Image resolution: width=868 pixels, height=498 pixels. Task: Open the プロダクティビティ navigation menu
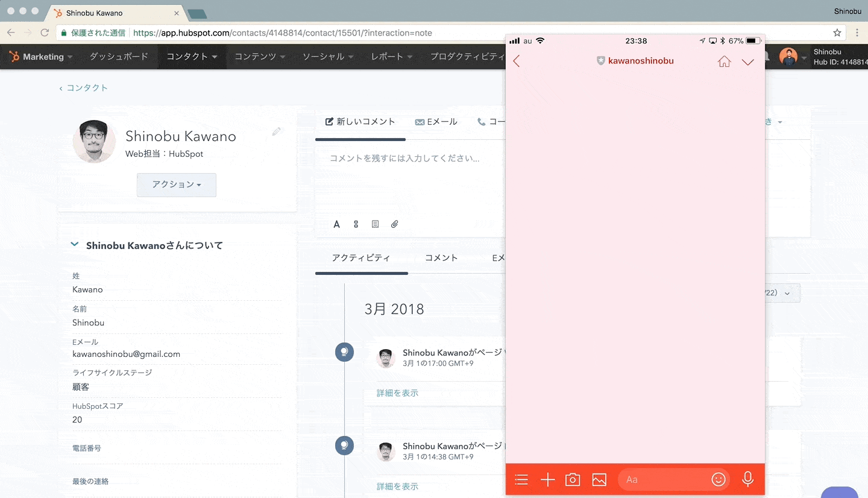(468, 57)
